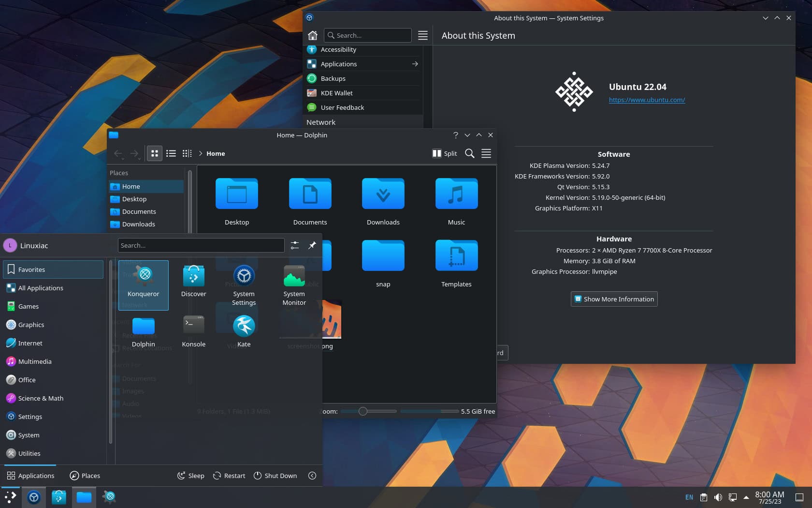Adjust the icon zoom slider in Dolphin

tap(362, 411)
